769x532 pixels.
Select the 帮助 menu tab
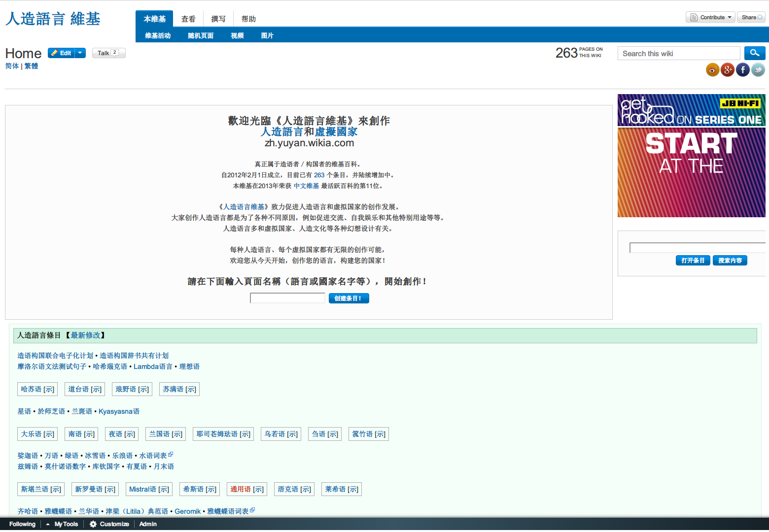(248, 19)
